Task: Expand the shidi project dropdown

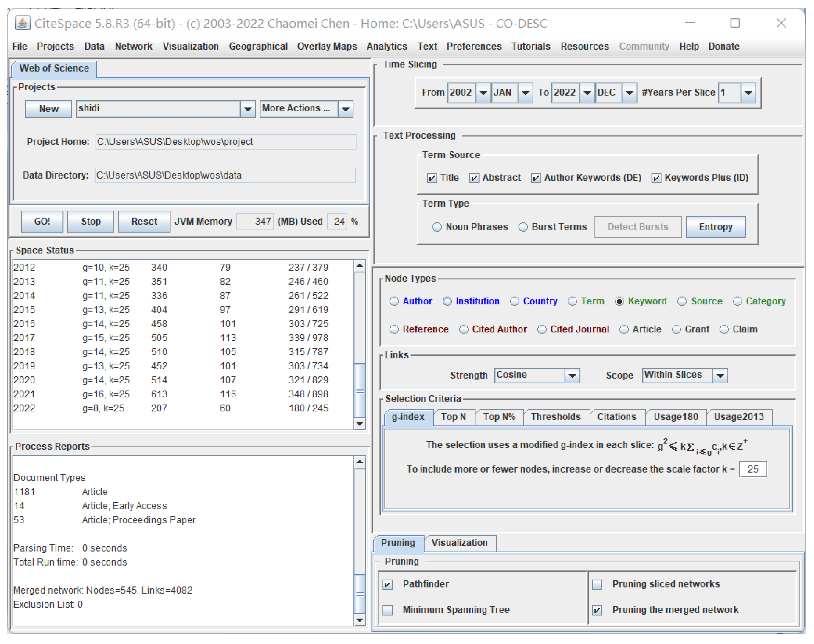Action: [x=247, y=109]
